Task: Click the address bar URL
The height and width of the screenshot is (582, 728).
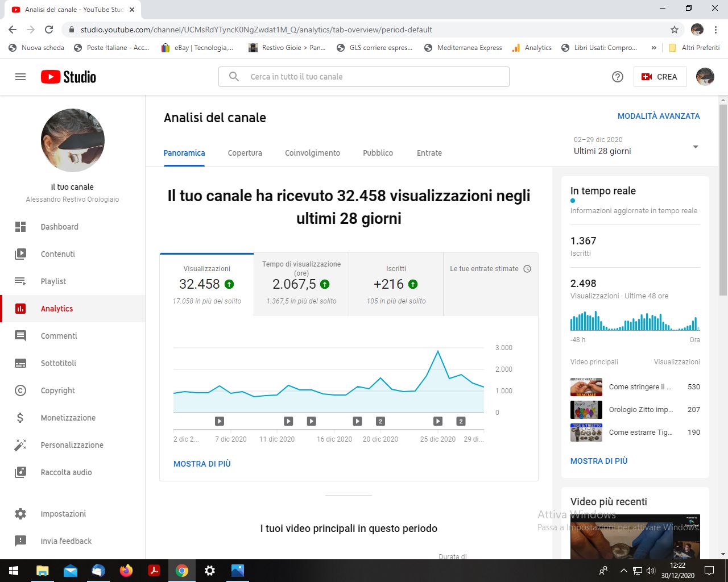Action: click(256, 30)
